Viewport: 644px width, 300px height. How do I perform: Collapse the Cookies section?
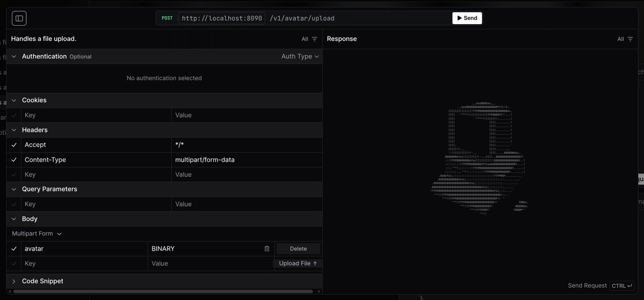[x=14, y=100]
